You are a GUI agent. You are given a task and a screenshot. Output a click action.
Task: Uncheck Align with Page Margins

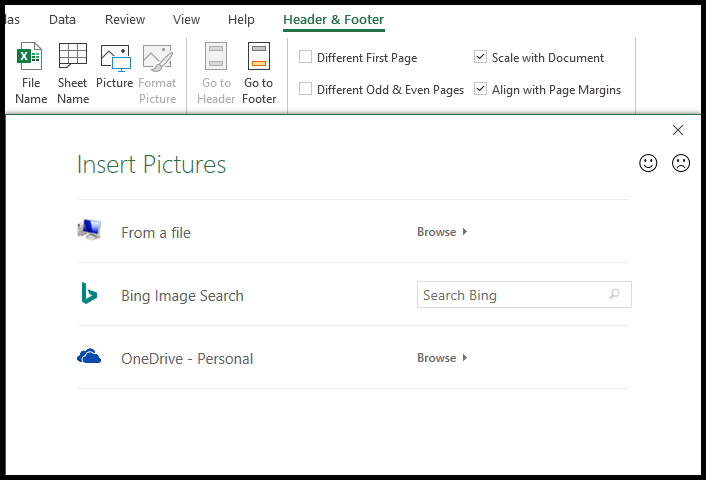(x=480, y=89)
